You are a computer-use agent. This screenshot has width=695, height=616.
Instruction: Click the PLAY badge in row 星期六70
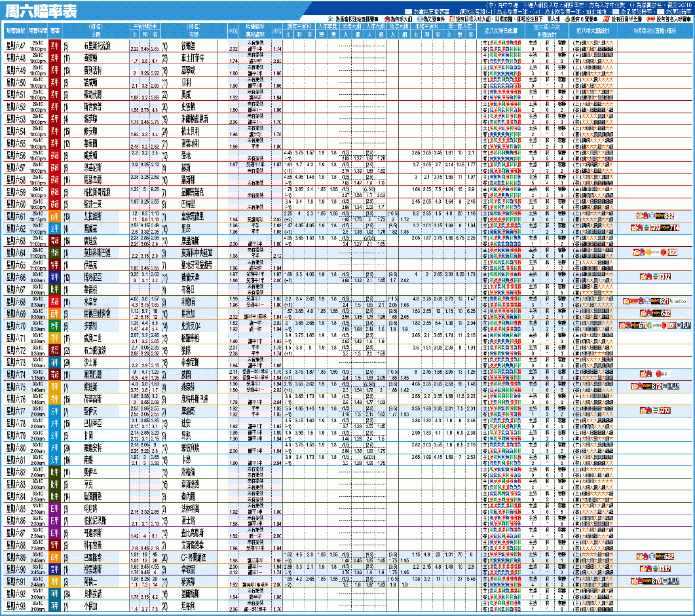[x=685, y=325]
